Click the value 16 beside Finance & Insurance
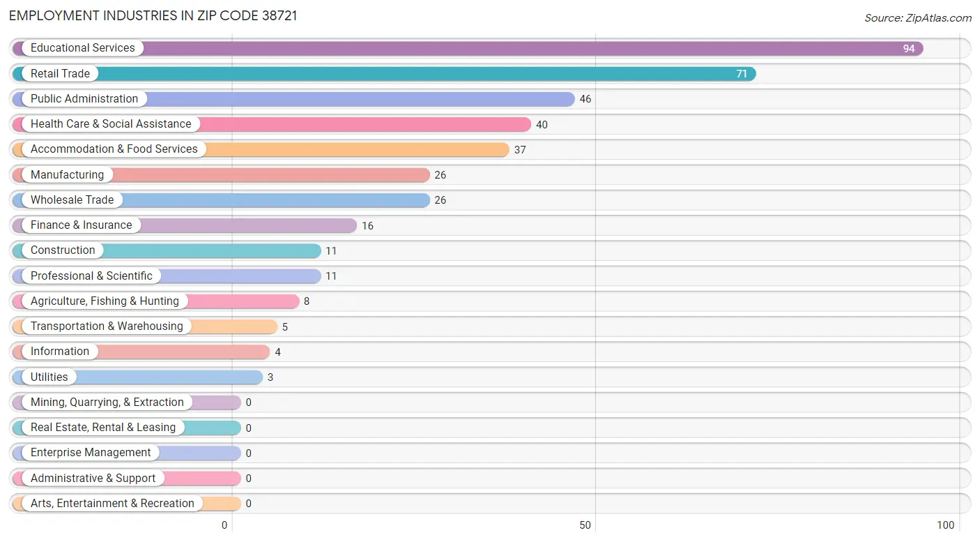Viewport: 980px width, 542px height. (367, 226)
